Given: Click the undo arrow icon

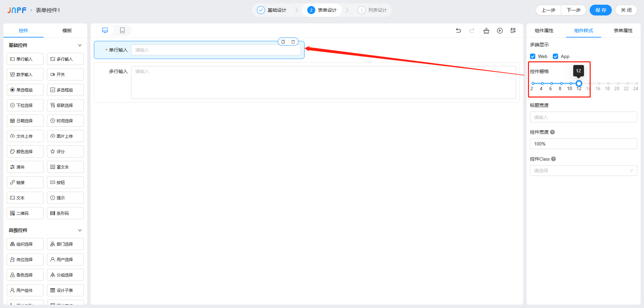Looking at the screenshot, I should pyautogui.click(x=459, y=30).
